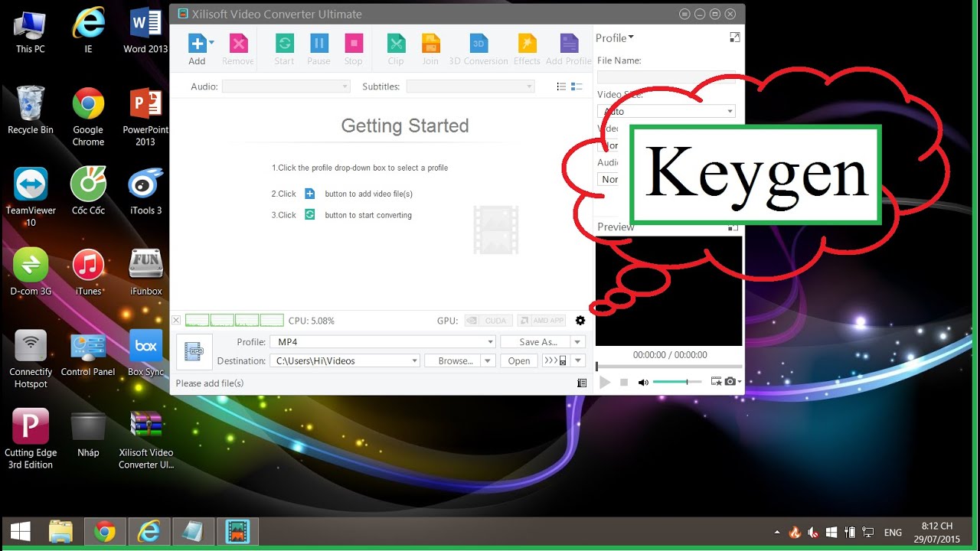This screenshot has width=980, height=551.
Task: Open the Add button's dropdown arrow
Action: (211, 43)
